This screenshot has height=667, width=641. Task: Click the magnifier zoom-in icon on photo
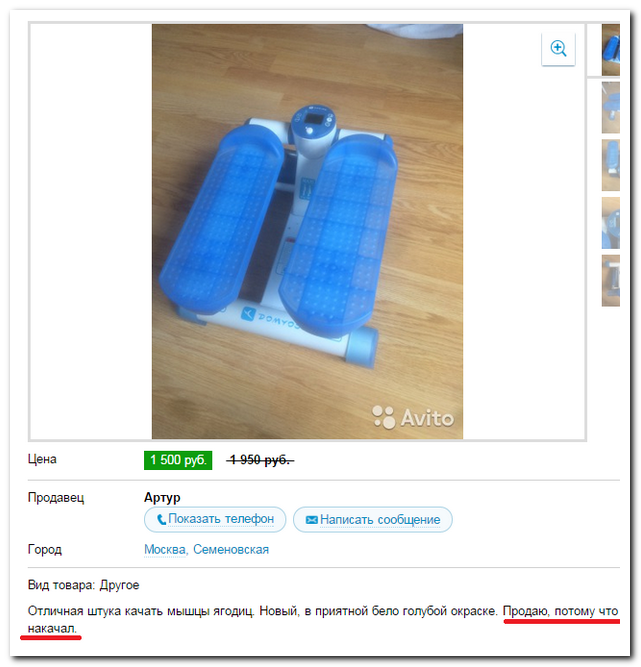click(558, 48)
